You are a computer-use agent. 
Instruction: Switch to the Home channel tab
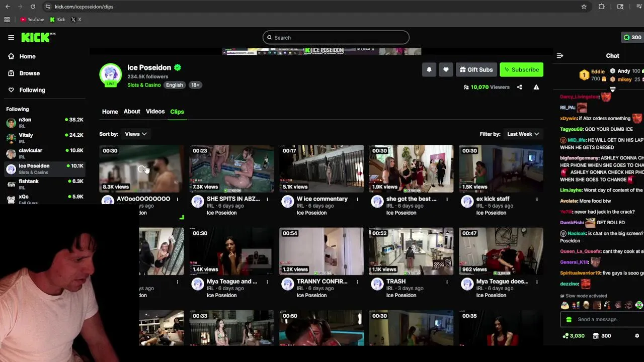[110, 112]
